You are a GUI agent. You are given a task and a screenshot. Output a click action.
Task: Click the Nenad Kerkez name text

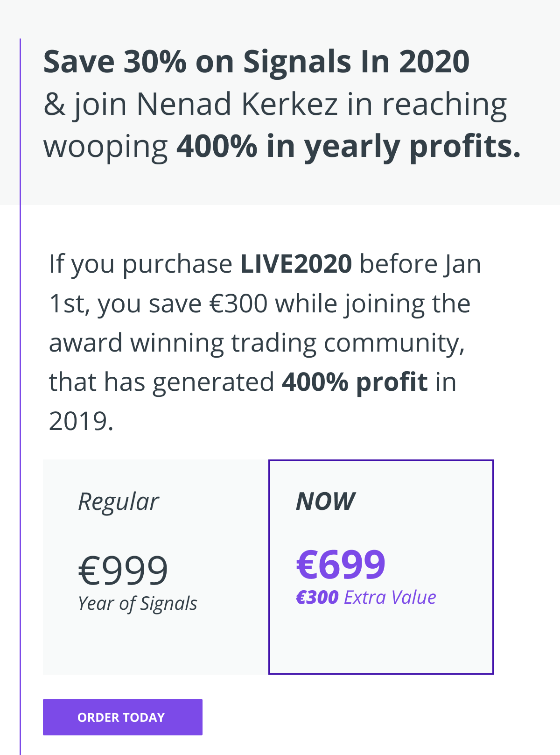click(x=237, y=104)
